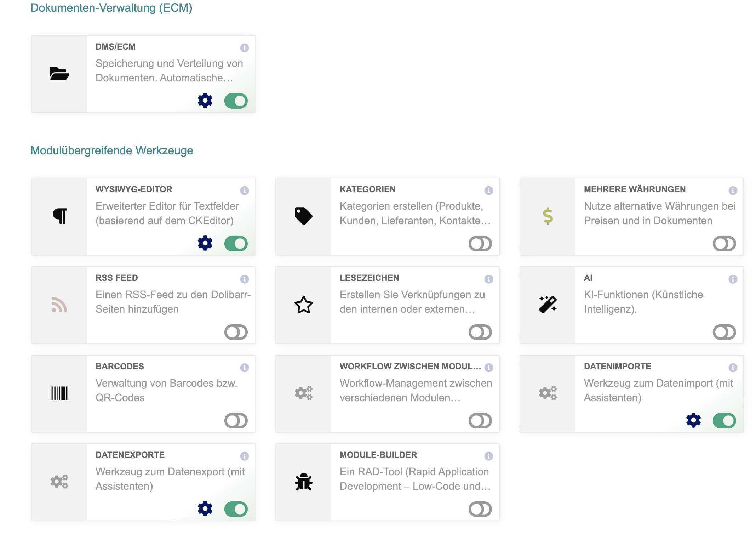756x534 pixels.
Task: Click 'Einen RSS-Feed zu den Dolibarr-Seiten' description
Action: click(173, 302)
